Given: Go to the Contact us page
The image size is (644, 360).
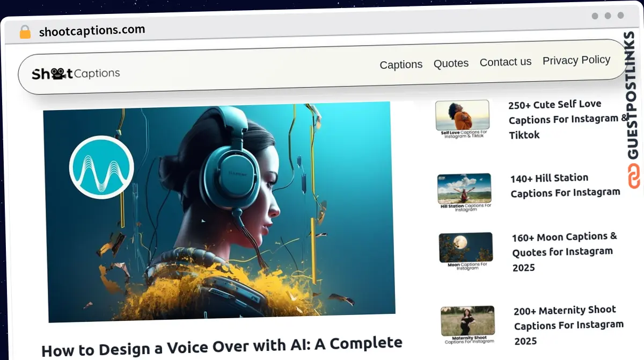Looking at the screenshot, I should point(506,62).
